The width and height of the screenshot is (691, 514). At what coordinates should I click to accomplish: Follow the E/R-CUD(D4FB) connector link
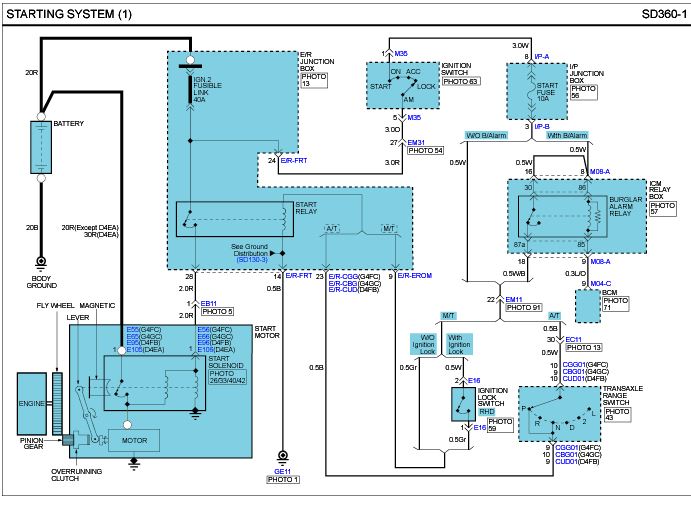(354, 290)
